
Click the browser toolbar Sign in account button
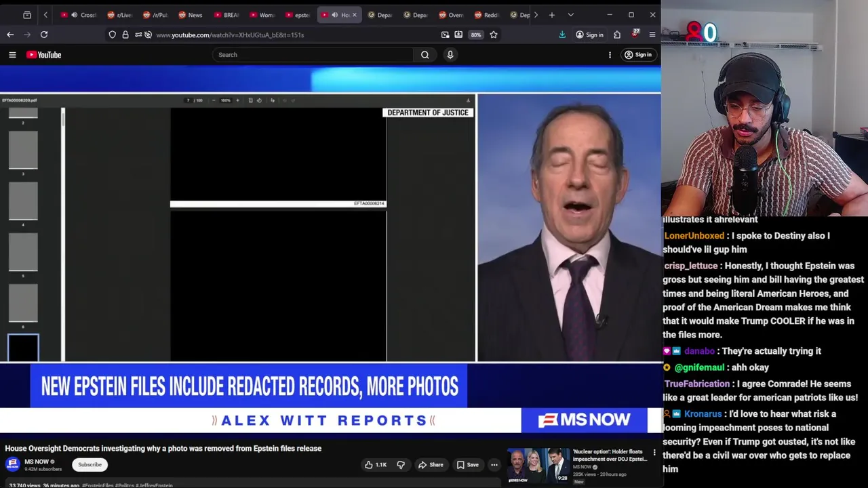click(x=589, y=35)
